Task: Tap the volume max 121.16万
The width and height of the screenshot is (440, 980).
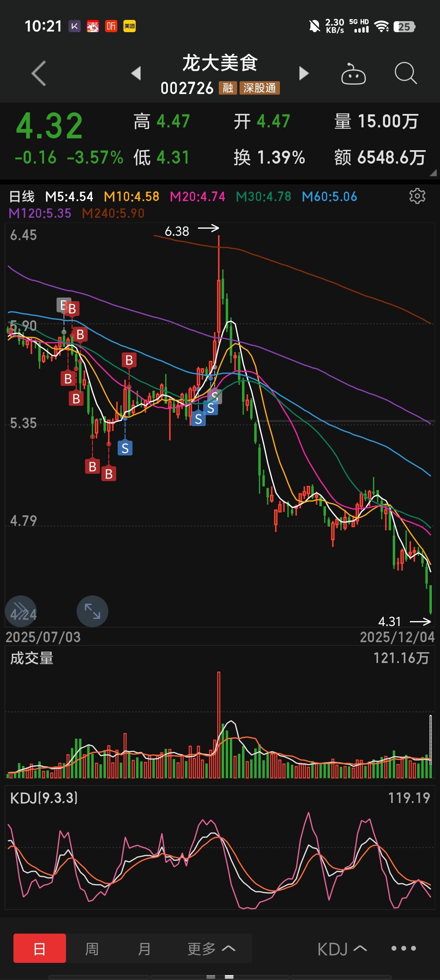Action: coord(401,658)
